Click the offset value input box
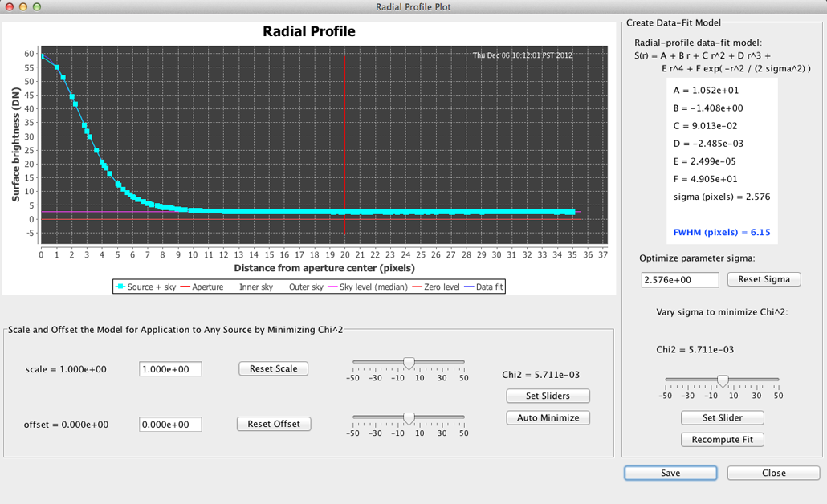The image size is (827, 504). pos(169,424)
